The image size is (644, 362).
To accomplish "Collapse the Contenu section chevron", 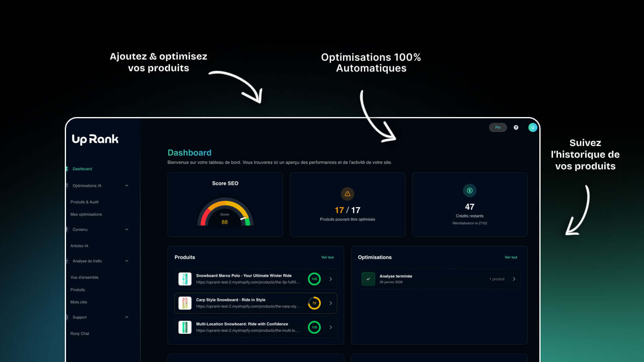I will point(127,229).
